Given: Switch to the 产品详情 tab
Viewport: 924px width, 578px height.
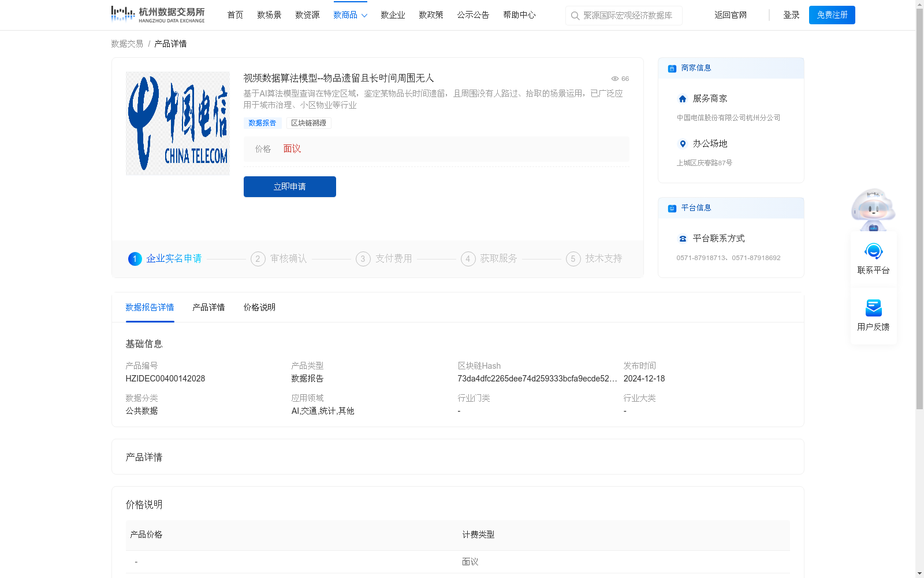Looking at the screenshot, I should [x=208, y=307].
